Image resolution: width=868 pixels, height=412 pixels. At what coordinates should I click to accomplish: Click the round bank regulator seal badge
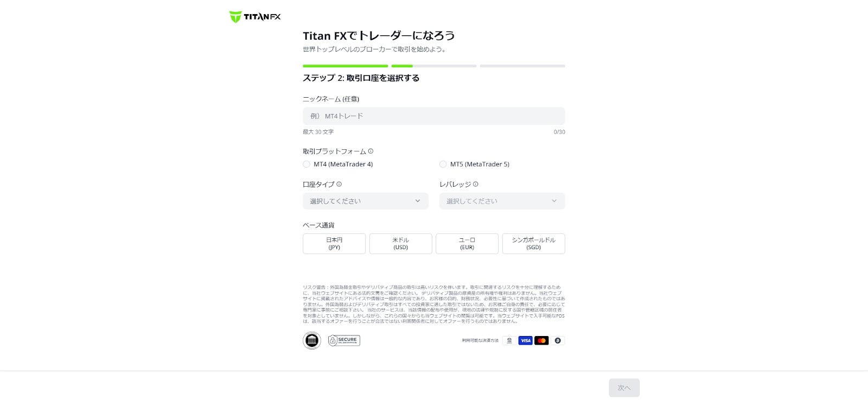click(312, 340)
